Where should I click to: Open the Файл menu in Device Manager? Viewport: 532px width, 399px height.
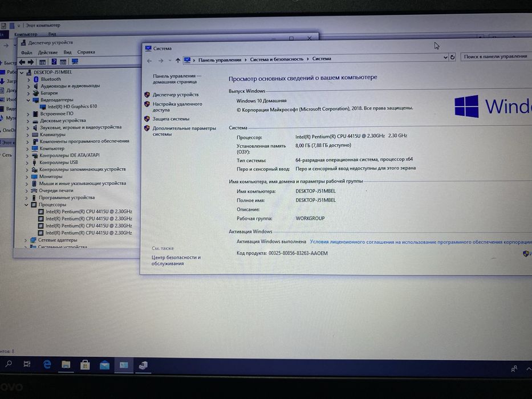pyautogui.click(x=26, y=52)
